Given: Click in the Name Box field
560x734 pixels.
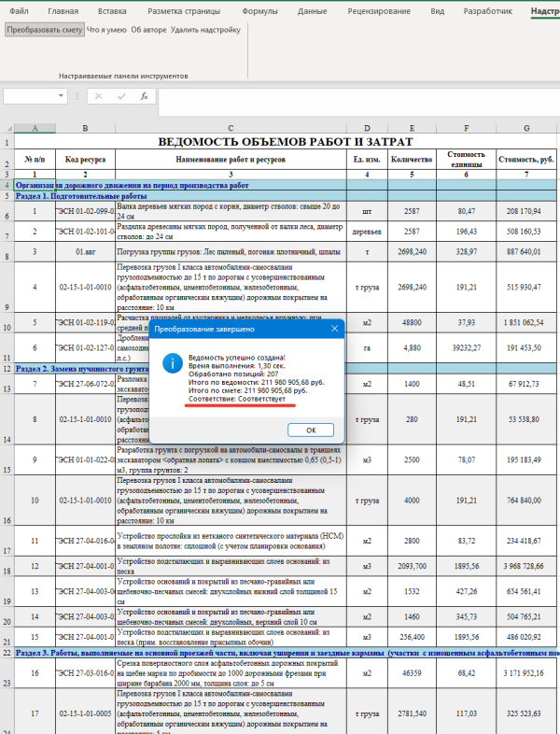Looking at the screenshot, I should pos(28,96).
